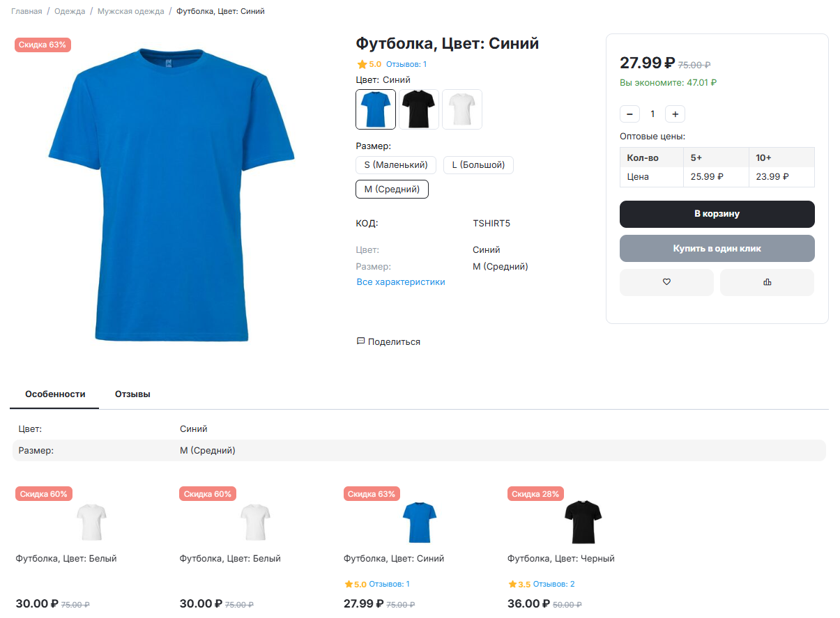Increase quantity with the plus button
Viewport: 840px width, 618px height.
click(x=675, y=114)
